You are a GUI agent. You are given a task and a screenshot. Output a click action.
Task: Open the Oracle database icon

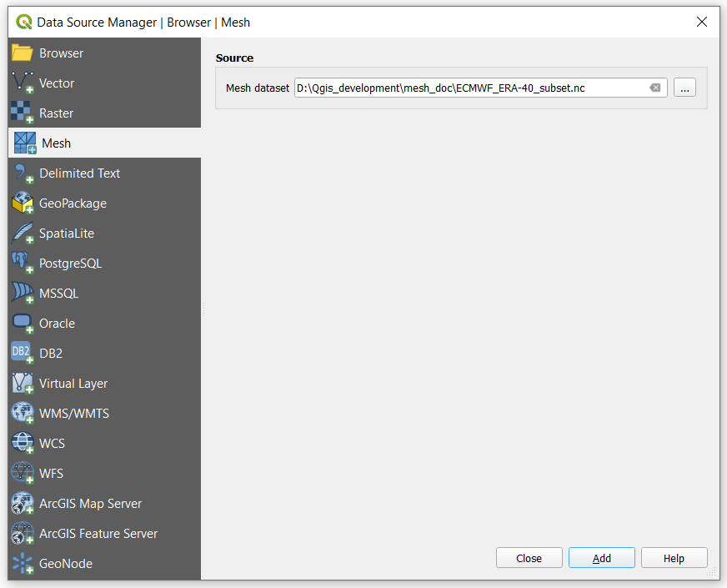coord(23,324)
